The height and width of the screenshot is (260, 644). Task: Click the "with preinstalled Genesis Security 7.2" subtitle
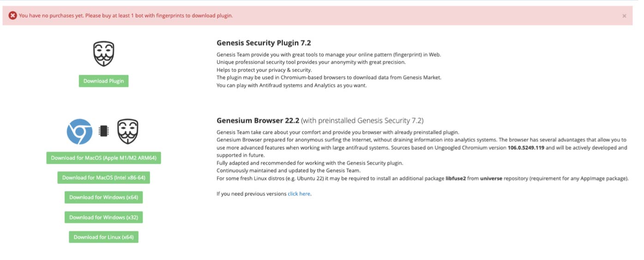coord(362,121)
